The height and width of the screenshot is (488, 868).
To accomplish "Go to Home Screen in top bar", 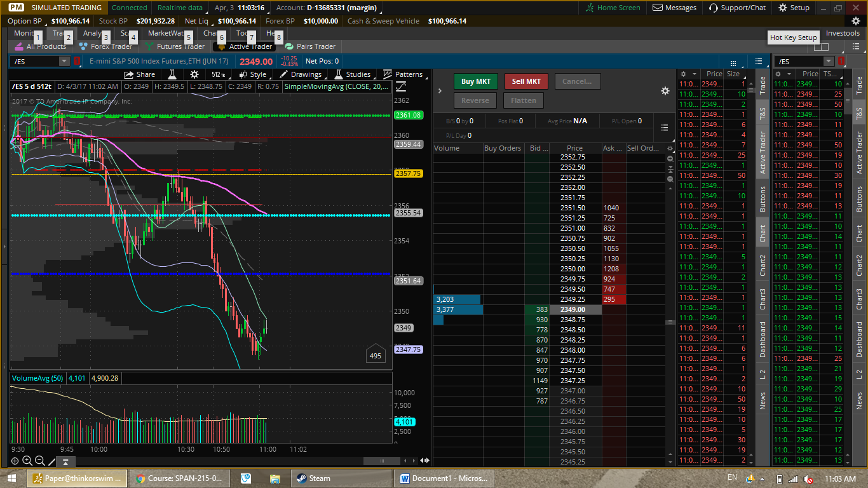I will click(x=613, y=8).
